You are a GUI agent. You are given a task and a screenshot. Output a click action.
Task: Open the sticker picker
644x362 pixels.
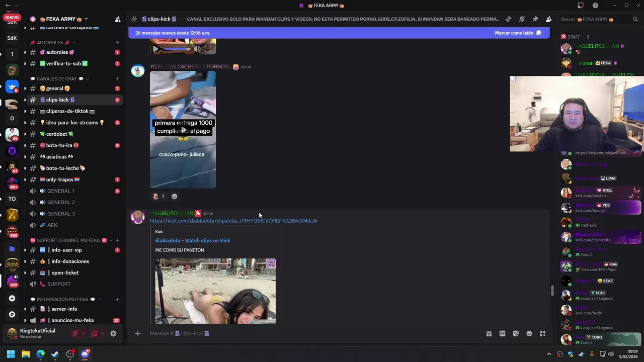click(516, 333)
